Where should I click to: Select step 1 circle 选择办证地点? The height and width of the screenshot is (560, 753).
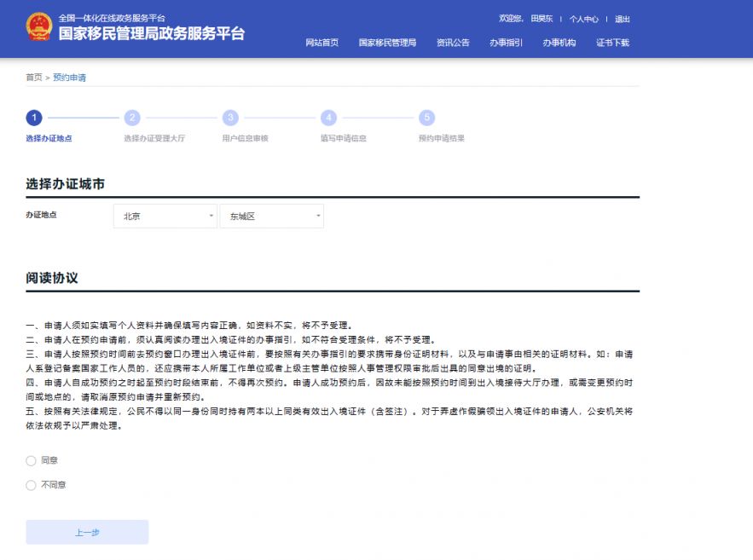click(33, 118)
